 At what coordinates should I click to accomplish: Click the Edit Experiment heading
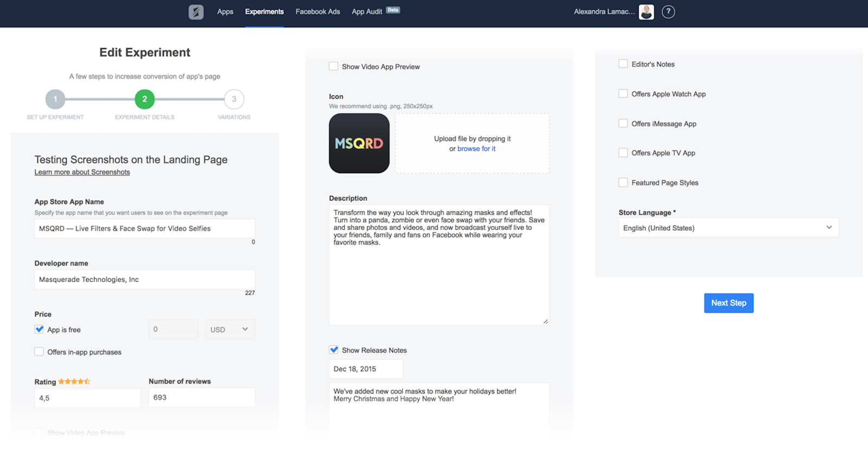(x=145, y=53)
